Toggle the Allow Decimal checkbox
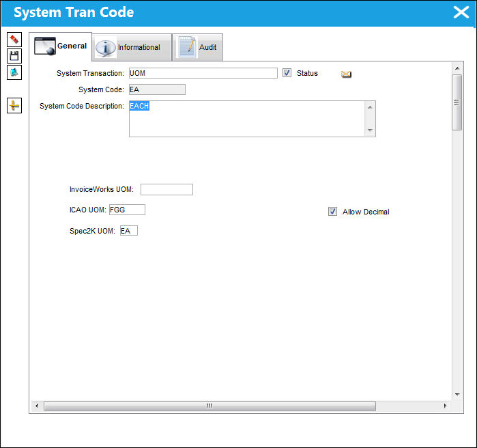The height and width of the screenshot is (448, 477). 332,212
